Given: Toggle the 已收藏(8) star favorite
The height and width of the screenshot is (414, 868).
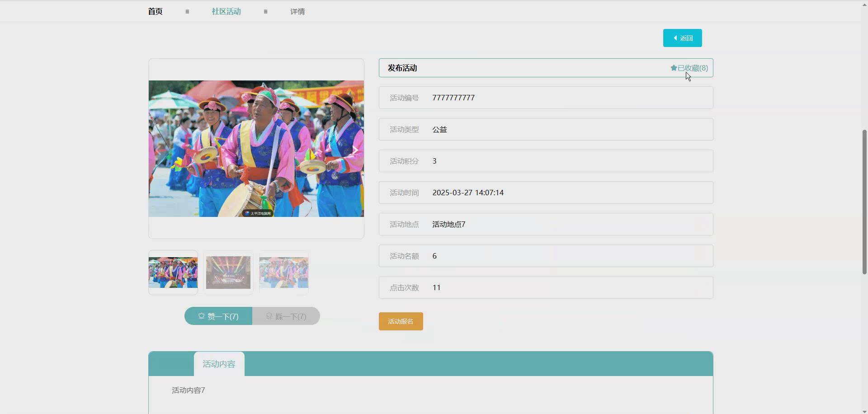Looking at the screenshot, I should 689,68.
